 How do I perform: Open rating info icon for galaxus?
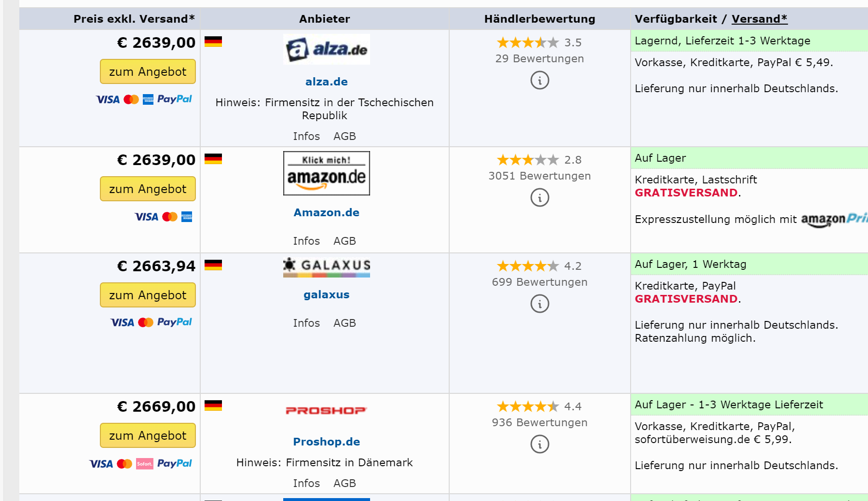click(539, 304)
